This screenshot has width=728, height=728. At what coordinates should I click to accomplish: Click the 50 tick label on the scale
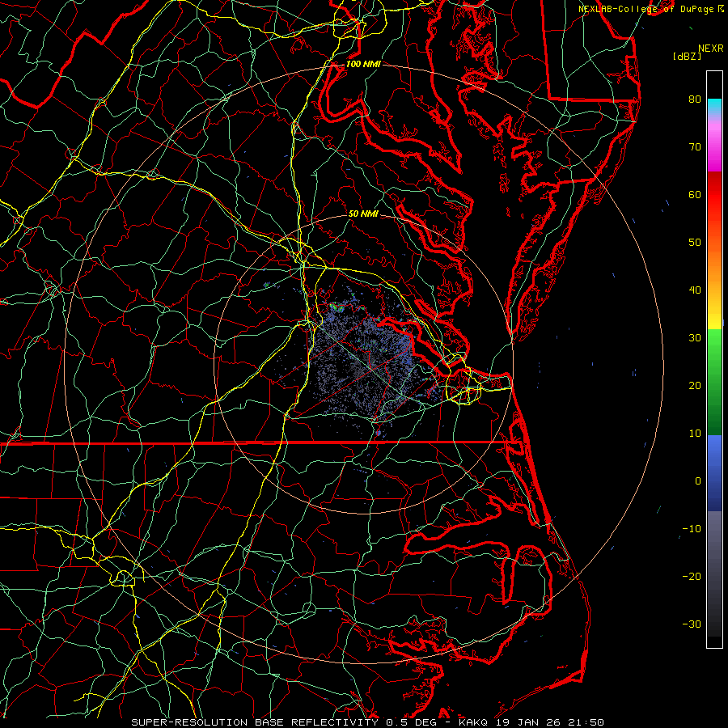[x=694, y=243]
